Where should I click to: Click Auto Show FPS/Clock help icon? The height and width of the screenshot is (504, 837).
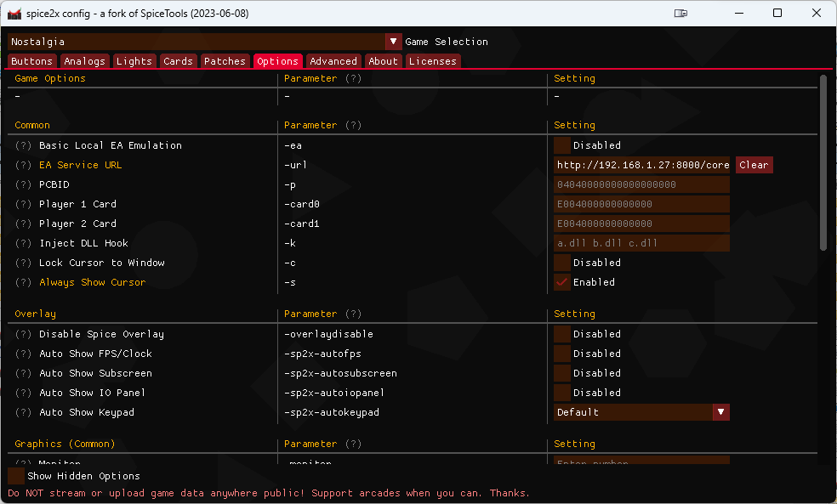click(23, 353)
